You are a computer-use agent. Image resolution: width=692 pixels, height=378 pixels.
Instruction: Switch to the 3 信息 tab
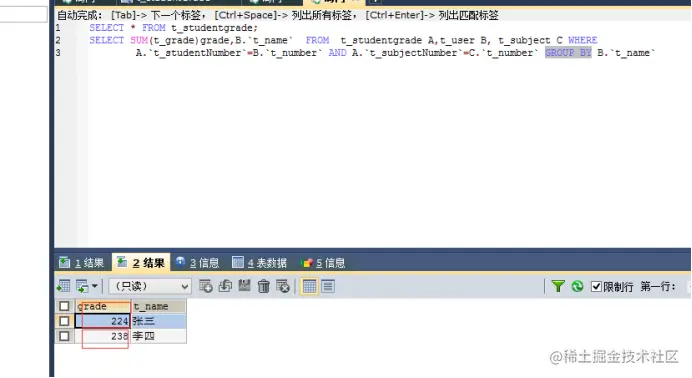click(x=198, y=263)
